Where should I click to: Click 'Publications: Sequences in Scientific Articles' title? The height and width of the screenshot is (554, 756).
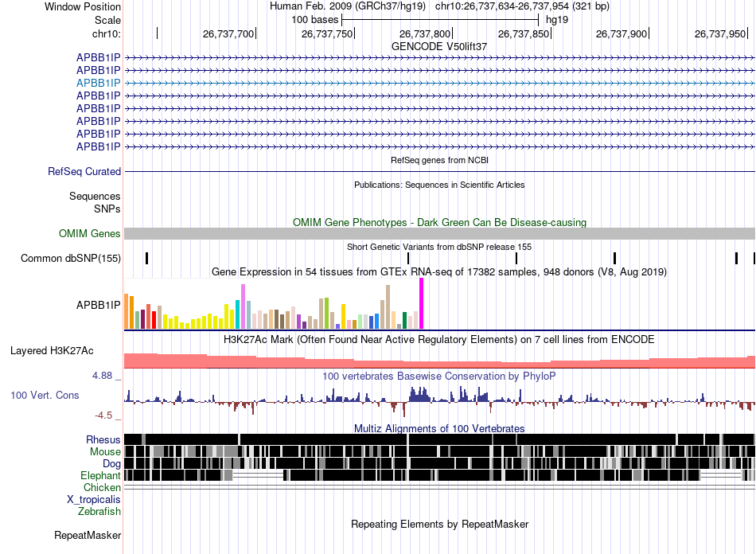click(439, 185)
